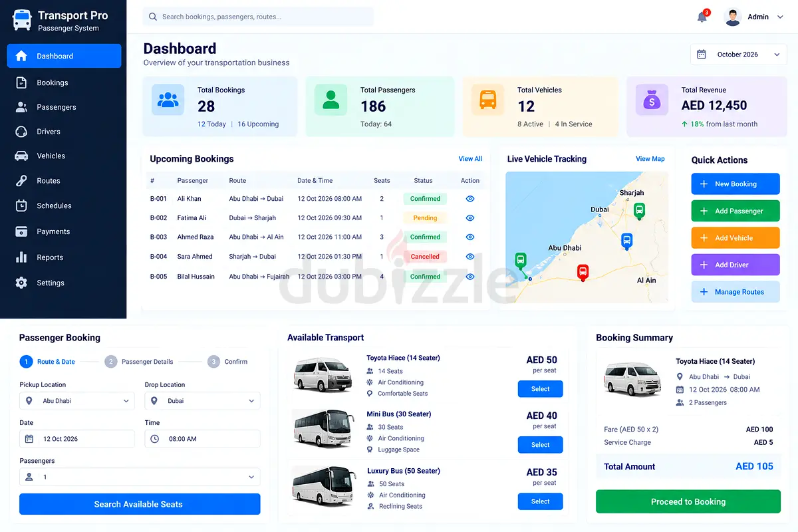Image resolution: width=798 pixels, height=532 pixels.
Task: Click the New Booking button
Action: pos(735,184)
